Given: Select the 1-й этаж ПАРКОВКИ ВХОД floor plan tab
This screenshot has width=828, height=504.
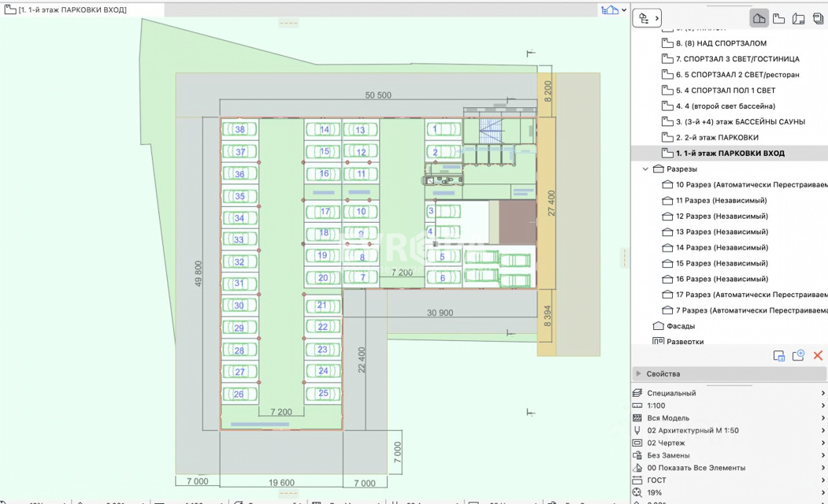Looking at the screenshot, I should pyautogui.click(x=71, y=9).
